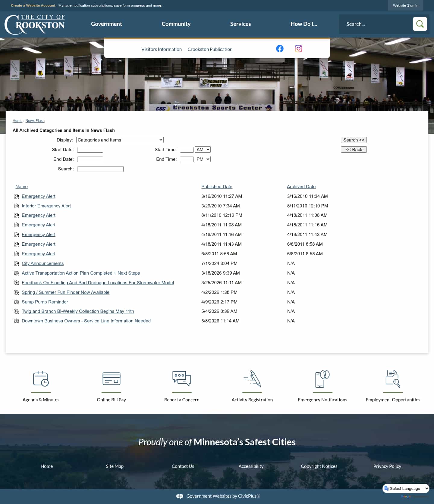Open Downtown Business Owners service line item
434x504 pixels.
tap(86, 321)
